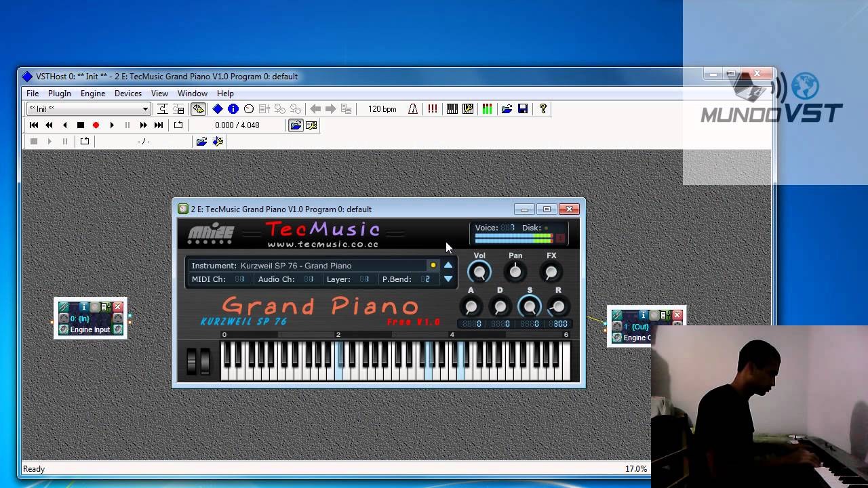
Task: Click the Attack (A) knob
Action: coord(471,307)
